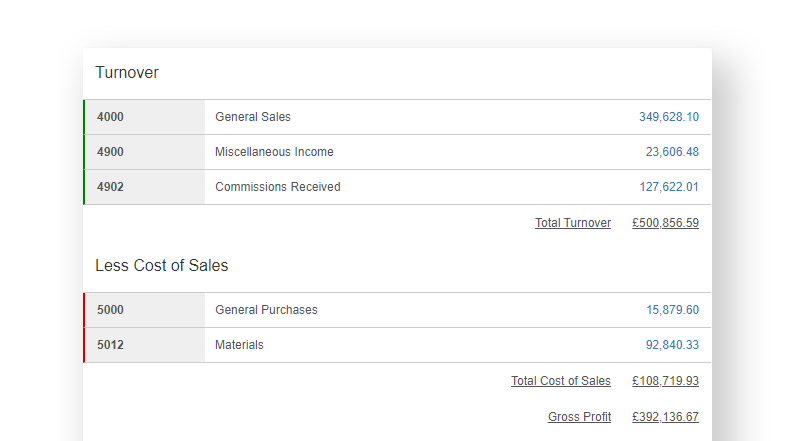Select the Miscellaneous Income row label
Screen dimensions: 802x441
point(274,152)
